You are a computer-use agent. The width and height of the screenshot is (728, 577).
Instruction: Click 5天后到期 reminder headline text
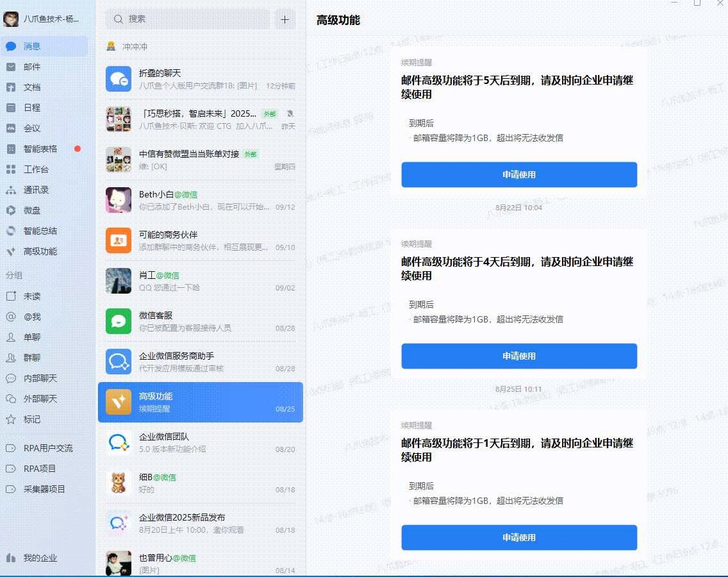coord(517,87)
